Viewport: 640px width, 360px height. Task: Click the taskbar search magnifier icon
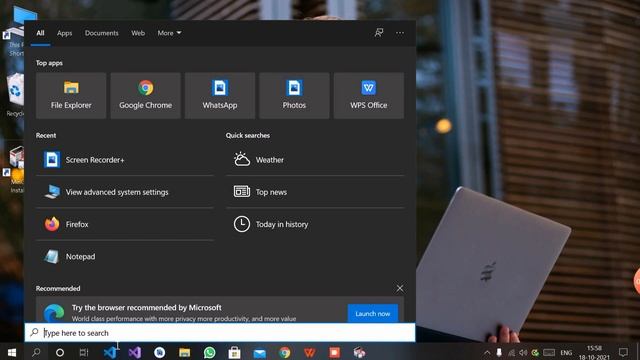coord(36,352)
